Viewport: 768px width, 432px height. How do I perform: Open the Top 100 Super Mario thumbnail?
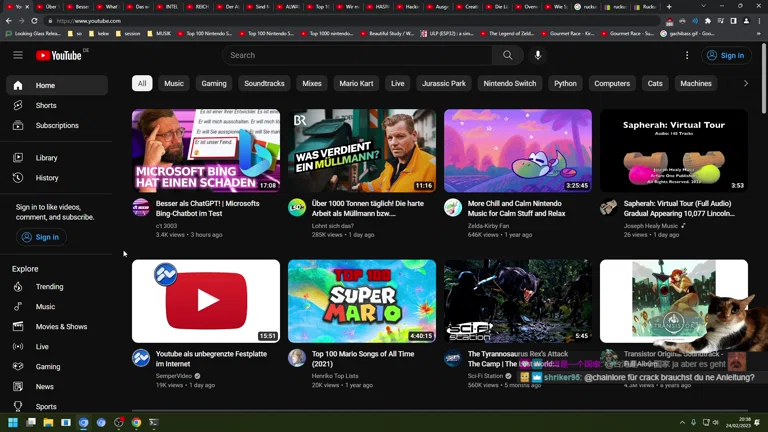[x=362, y=301]
